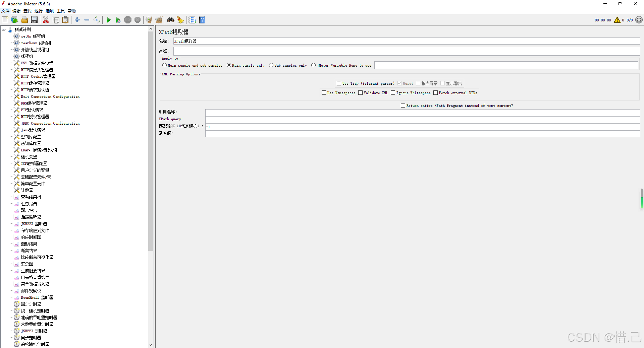Click the 名称 input field
The image size is (644, 348).
[407, 41]
